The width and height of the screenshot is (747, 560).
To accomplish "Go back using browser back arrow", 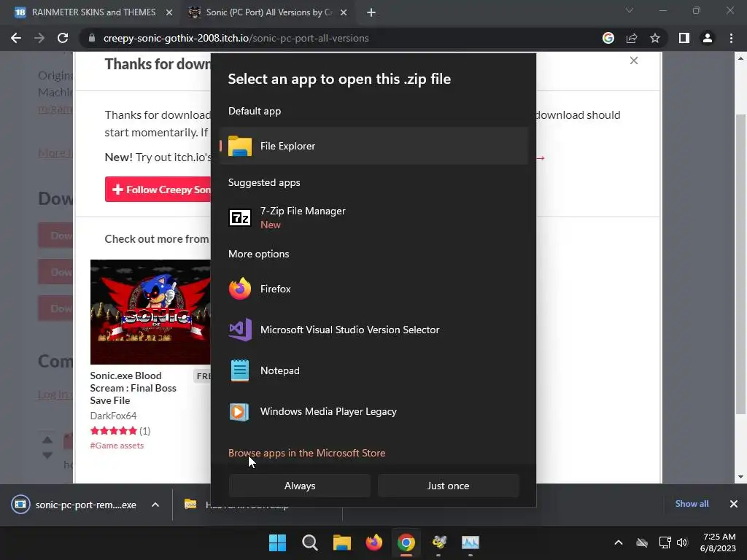I will click(16, 38).
